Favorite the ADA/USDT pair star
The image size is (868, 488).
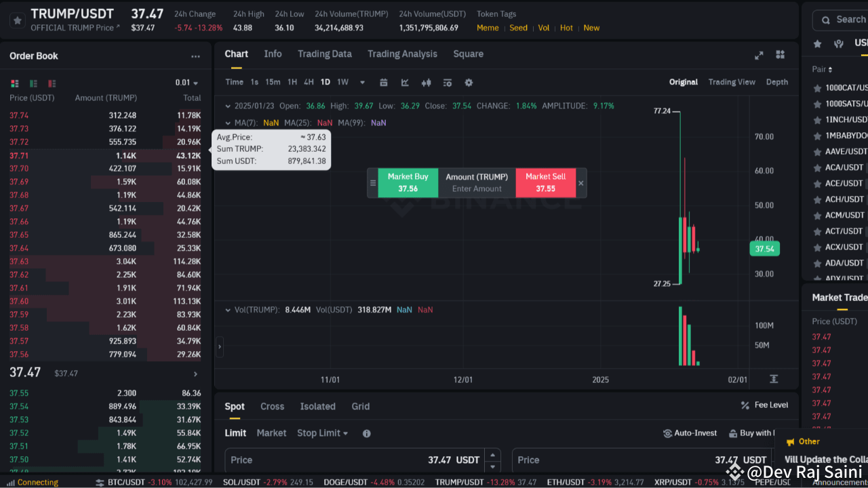pyautogui.click(x=817, y=263)
